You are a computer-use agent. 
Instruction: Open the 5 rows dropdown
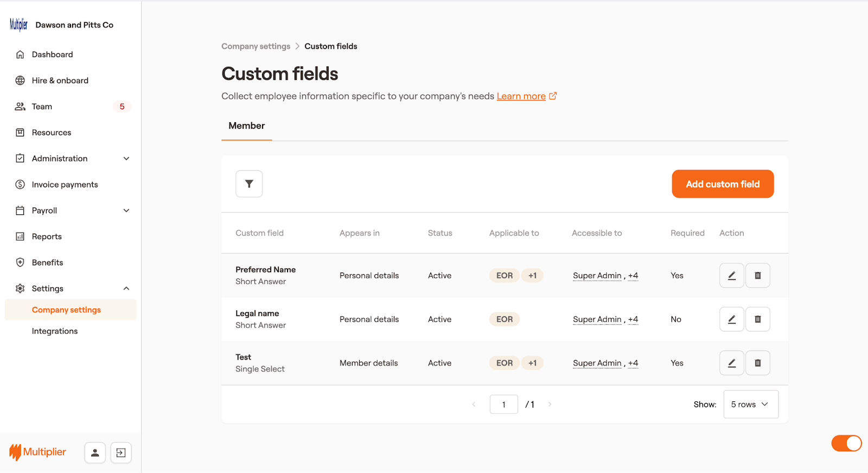click(750, 405)
